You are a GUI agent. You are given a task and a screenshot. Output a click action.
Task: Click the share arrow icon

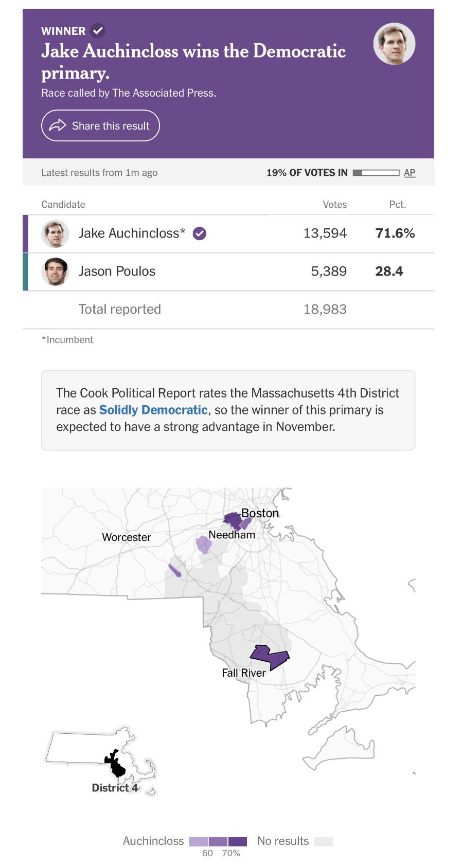(x=58, y=125)
